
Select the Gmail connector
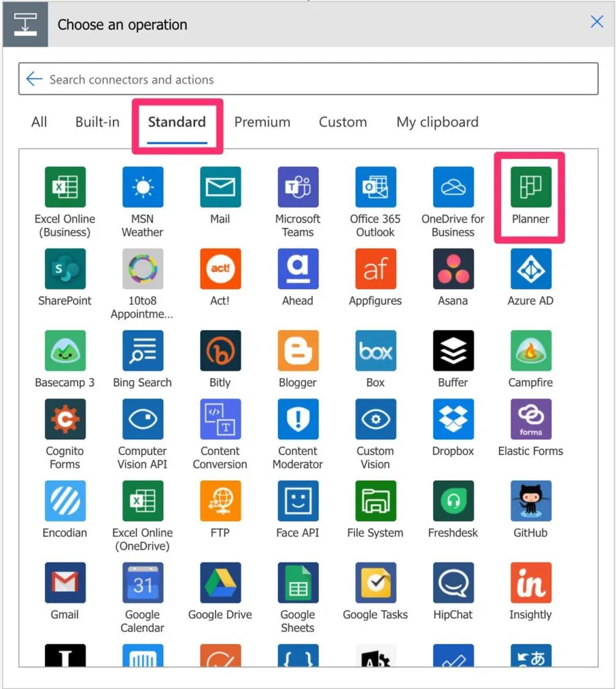point(65,583)
